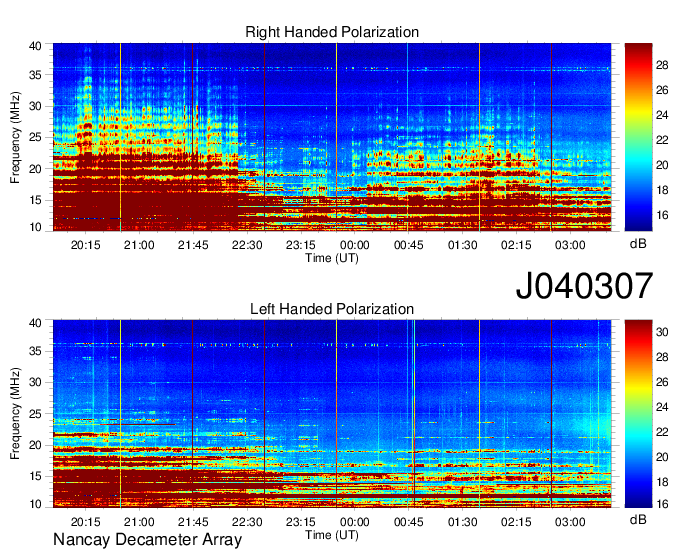Click "Time (UT)" label under Left Handed plot
This screenshot has width=680, height=552.
click(332, 535)
